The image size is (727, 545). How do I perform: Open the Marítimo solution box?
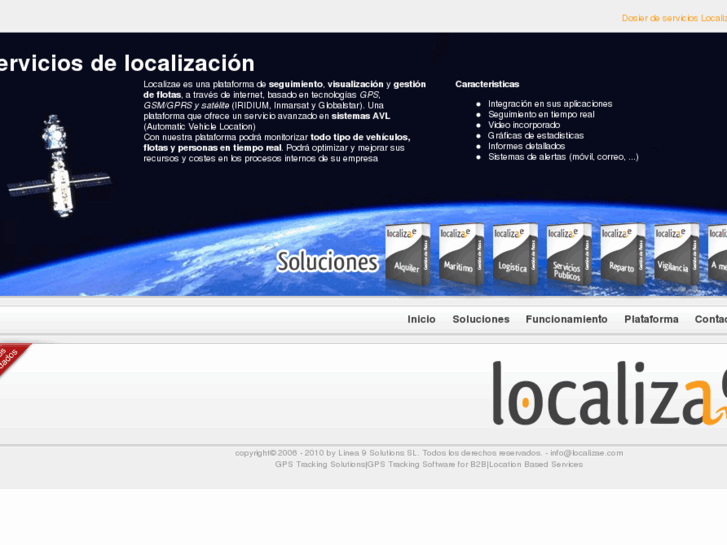461,254
